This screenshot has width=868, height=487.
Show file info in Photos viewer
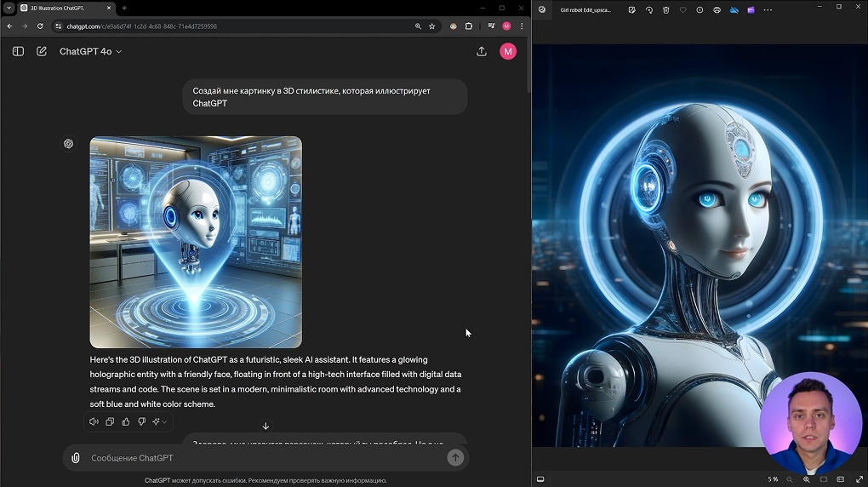click(700, 10)
